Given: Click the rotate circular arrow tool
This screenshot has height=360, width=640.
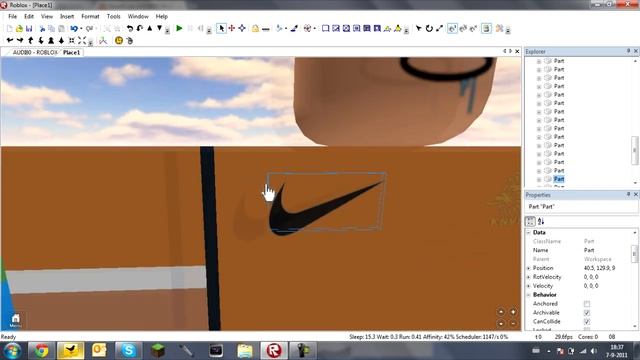Looking at the screenshot, I should pos(429,28).
